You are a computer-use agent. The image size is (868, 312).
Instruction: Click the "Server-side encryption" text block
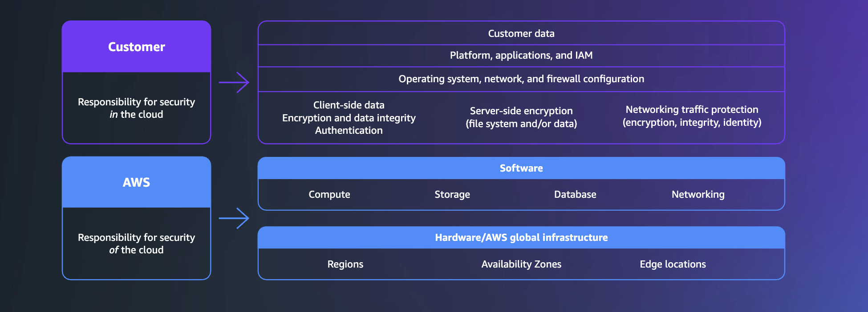click(x=521, y=117)
